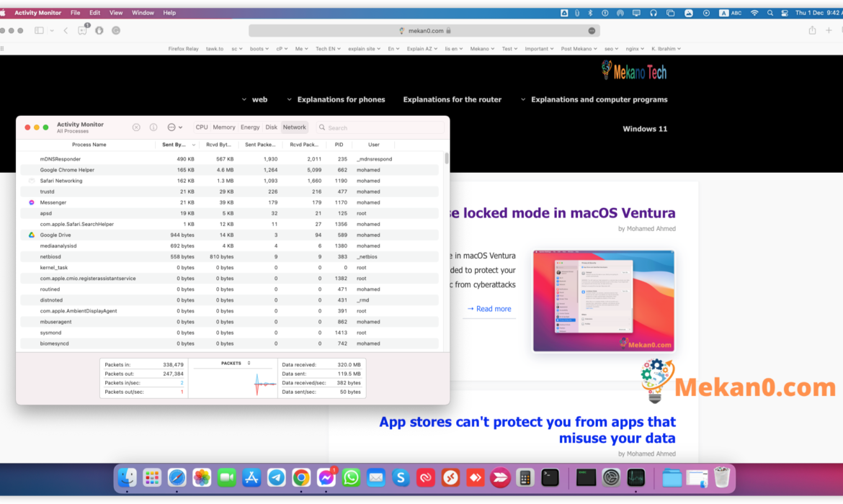Screen dimensions: 843x504
Task: Open Trash from the Dock
Action: (x=721, y=477)
